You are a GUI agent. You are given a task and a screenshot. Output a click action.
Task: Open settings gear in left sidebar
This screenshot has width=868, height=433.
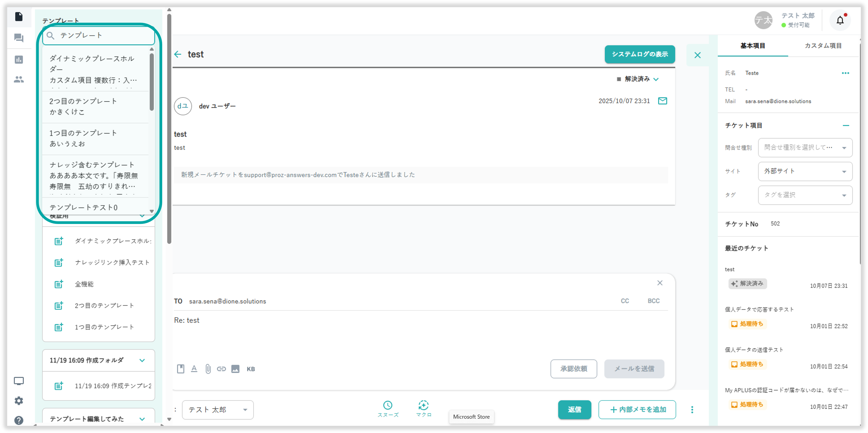coord(19,401)
